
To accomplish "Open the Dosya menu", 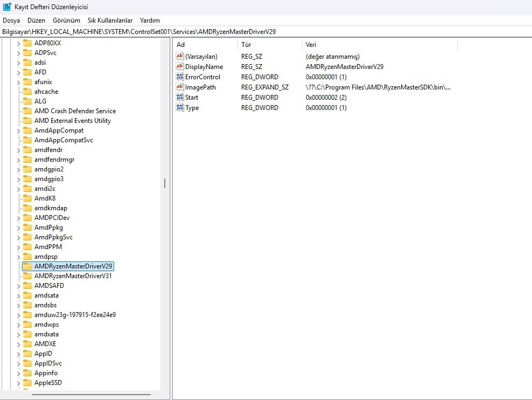I will coord(11,20).
